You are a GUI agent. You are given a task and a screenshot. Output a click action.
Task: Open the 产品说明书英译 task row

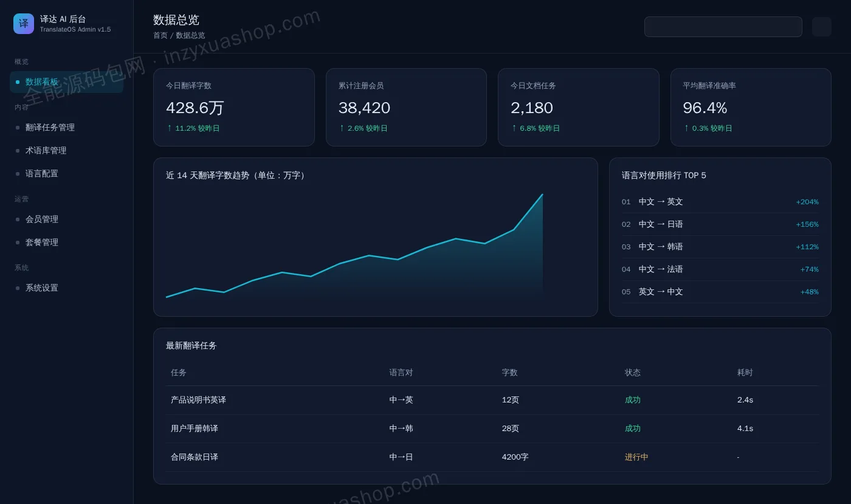point(492,400)
